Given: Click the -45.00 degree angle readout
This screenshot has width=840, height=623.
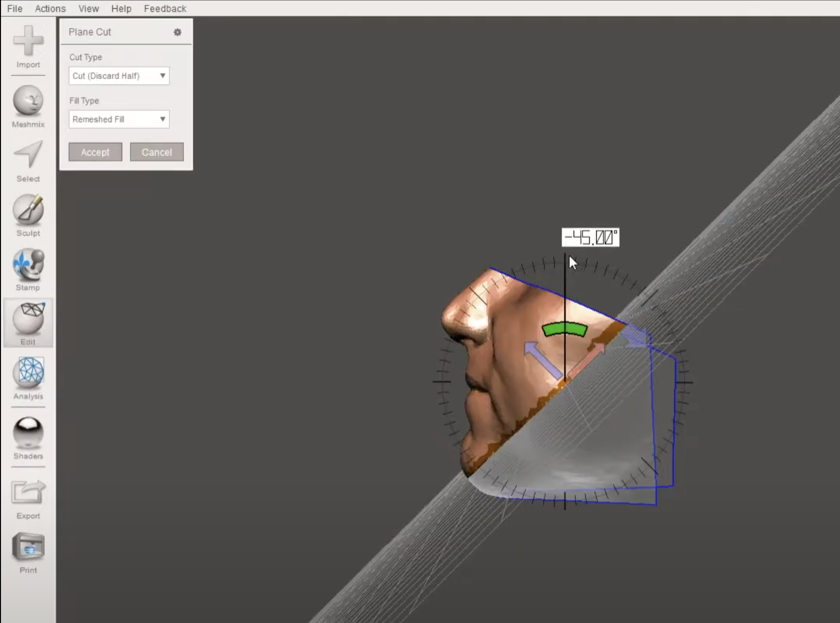Looking at the screenshot, I should pyautogui.click(x=590, y=237).
